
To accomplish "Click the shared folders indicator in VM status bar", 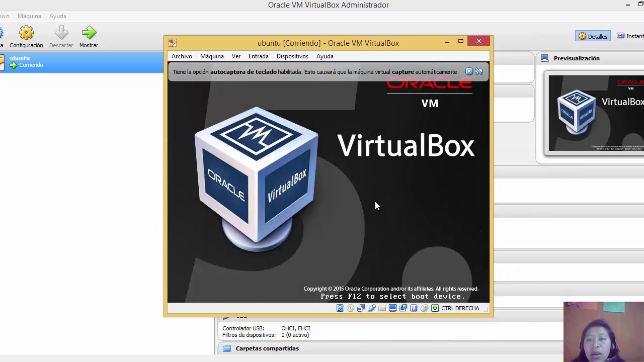I will (x=382, y=308).
